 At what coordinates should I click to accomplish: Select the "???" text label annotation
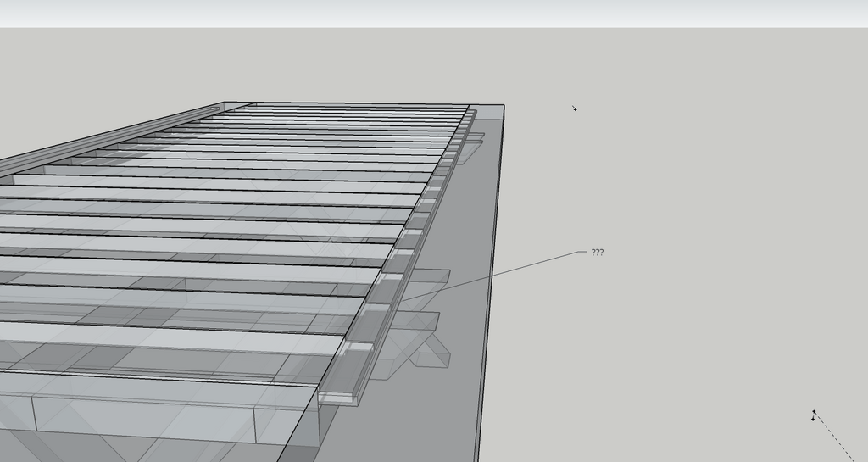pos(598,253)
